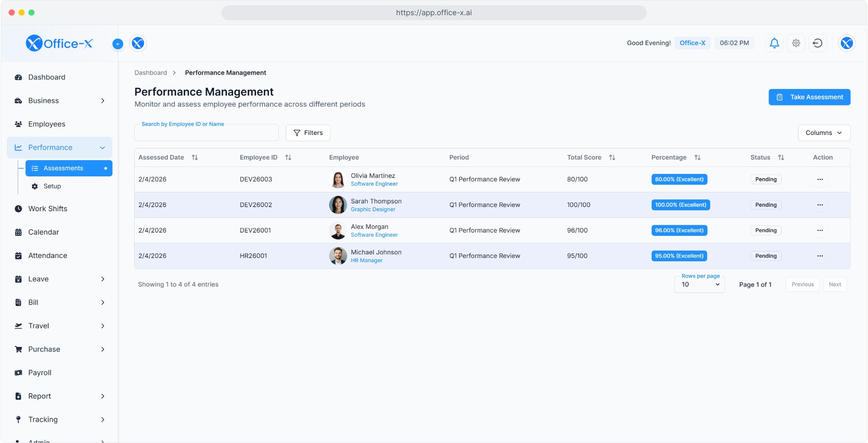Open the Calendar section icon
This screenshot has height=443, width=868.
[18, 232]
